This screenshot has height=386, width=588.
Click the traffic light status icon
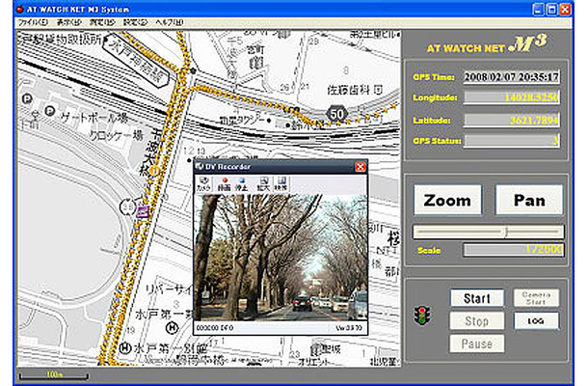[x=422, y=316]
